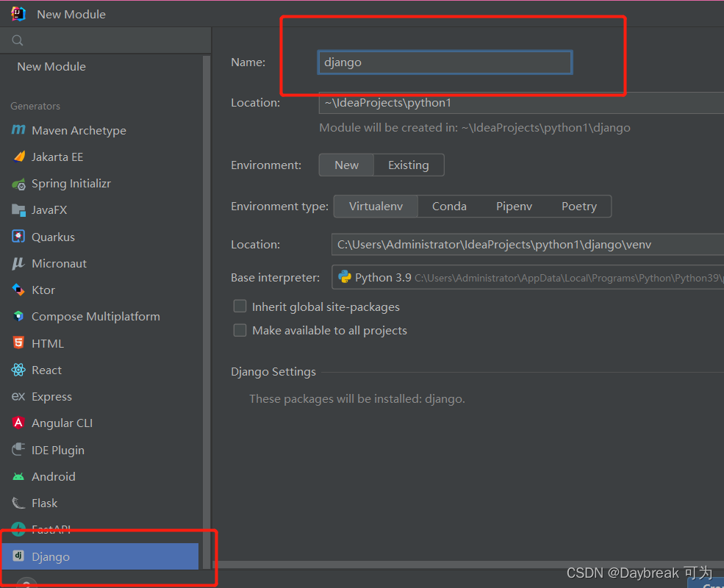Select the New environment toggle

click(346, 165)
